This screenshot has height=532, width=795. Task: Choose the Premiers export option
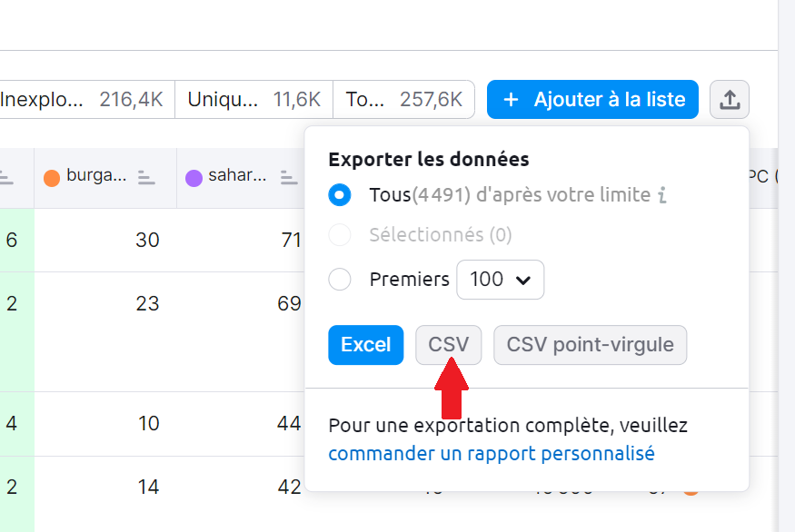(340, 280)
